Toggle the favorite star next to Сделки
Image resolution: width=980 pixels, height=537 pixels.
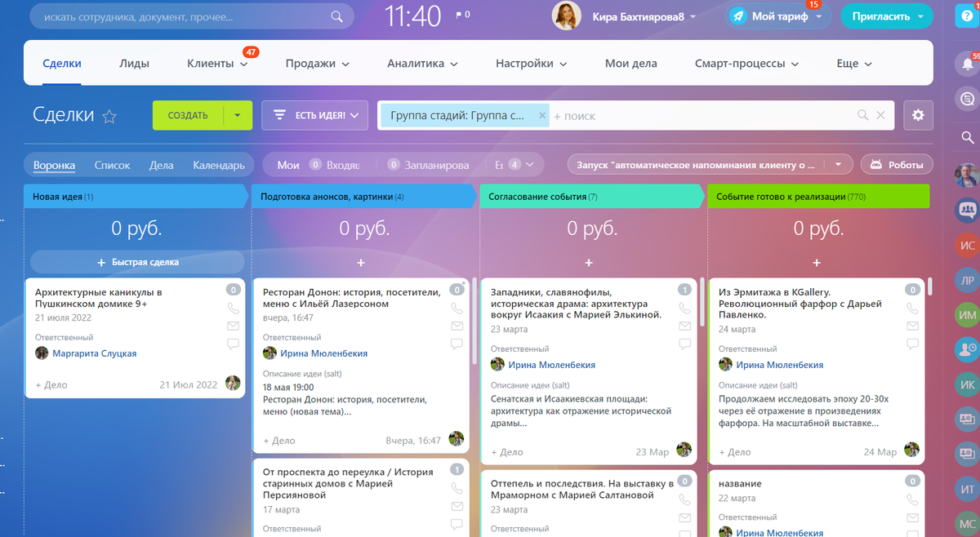point(109,117)
